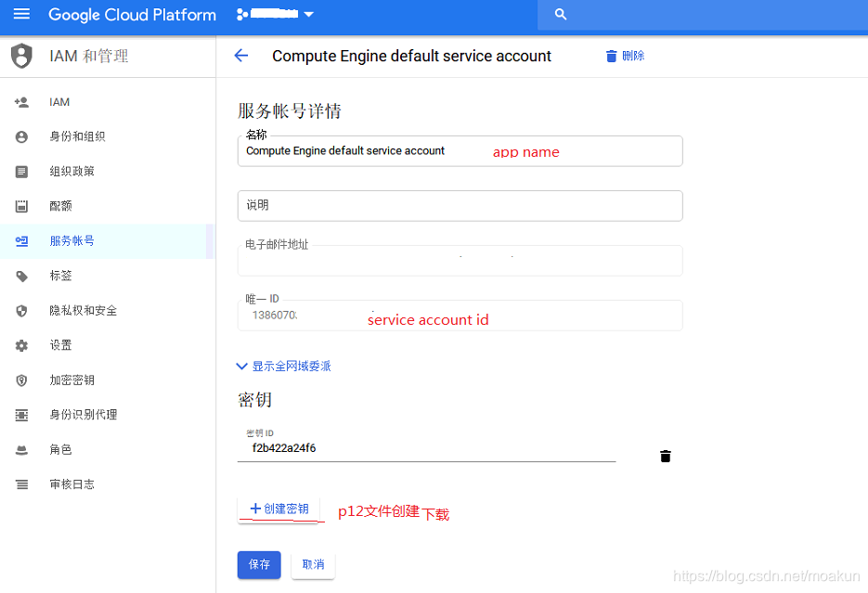Image resolution: width=868 pixels, height=593 pixels.
Task: Click the 电子邮件地址 email field
Action: [x=460, y=261]
